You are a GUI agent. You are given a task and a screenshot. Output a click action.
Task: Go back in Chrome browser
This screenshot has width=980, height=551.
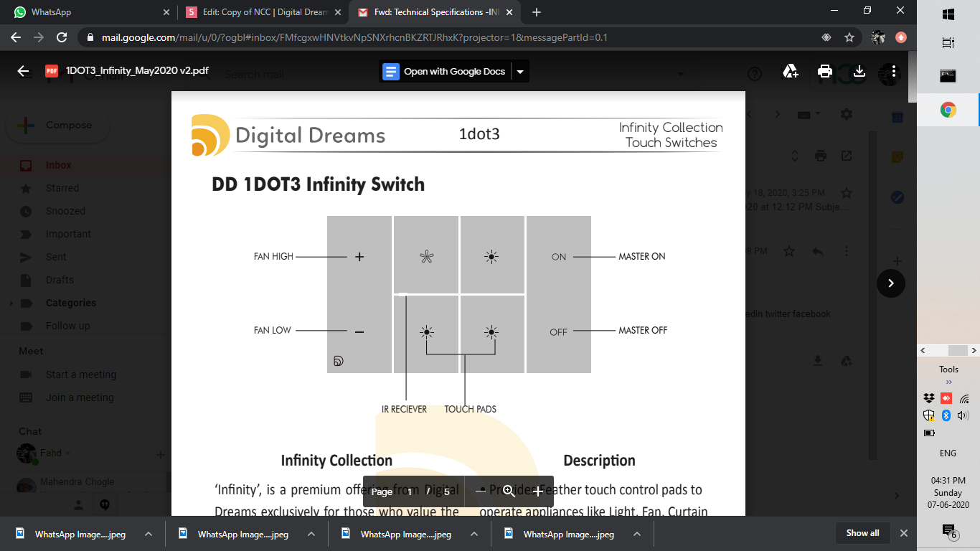tap(16, 37)
